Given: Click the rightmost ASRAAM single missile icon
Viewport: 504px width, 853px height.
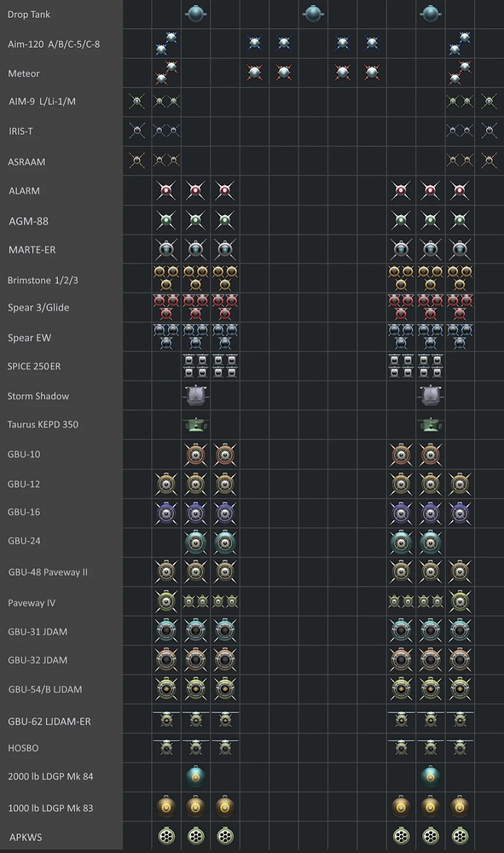Looking at the screenshot, I should coord(490,160).
